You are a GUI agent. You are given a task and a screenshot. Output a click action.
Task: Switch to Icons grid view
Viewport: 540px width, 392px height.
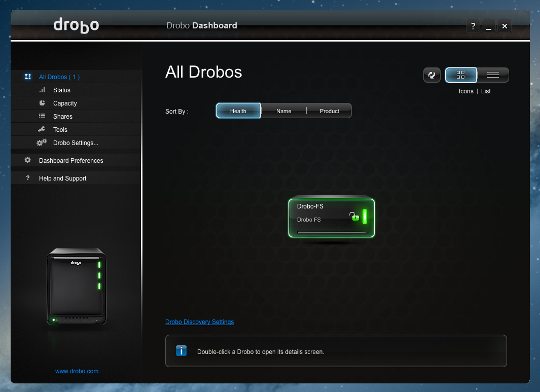pyautogui.click(x=461, y=75)
